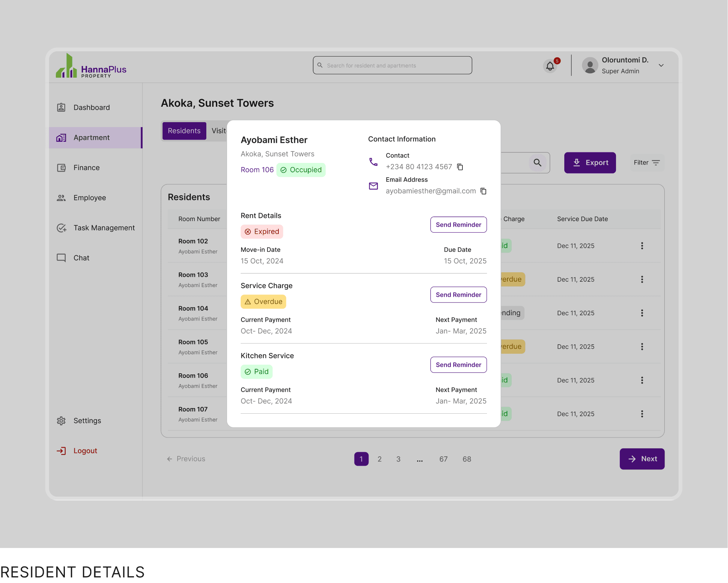Click the Room 106 link

[x=257, y=170]
